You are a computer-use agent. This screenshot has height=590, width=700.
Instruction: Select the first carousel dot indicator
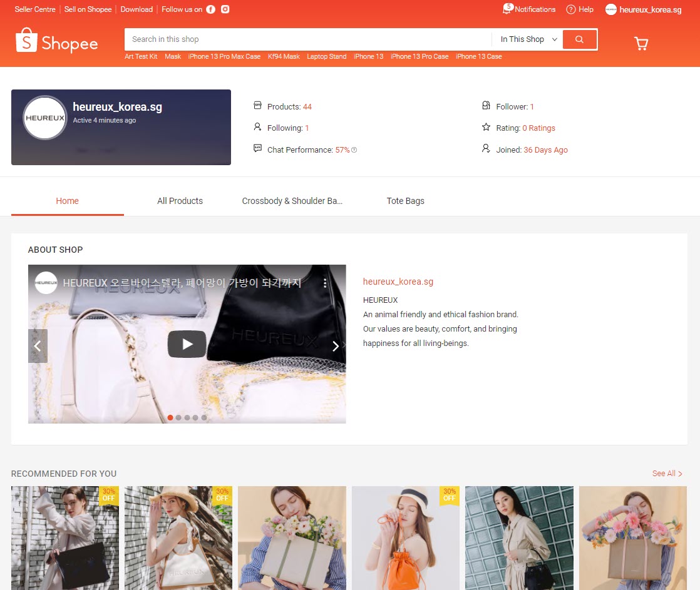coord(170,418)
